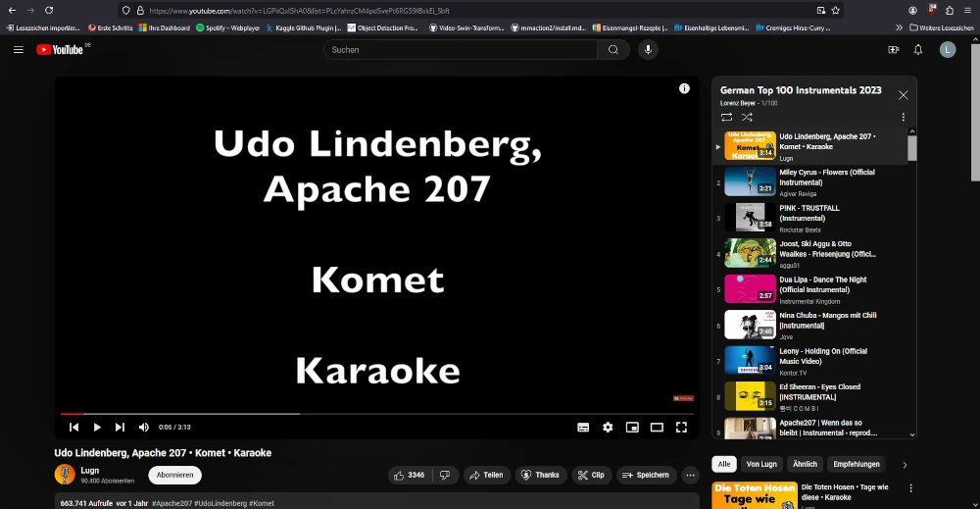This screenshot has width=980, height=509.
Task: Enter fullscreen mode
Action: (x=681, y=427)
